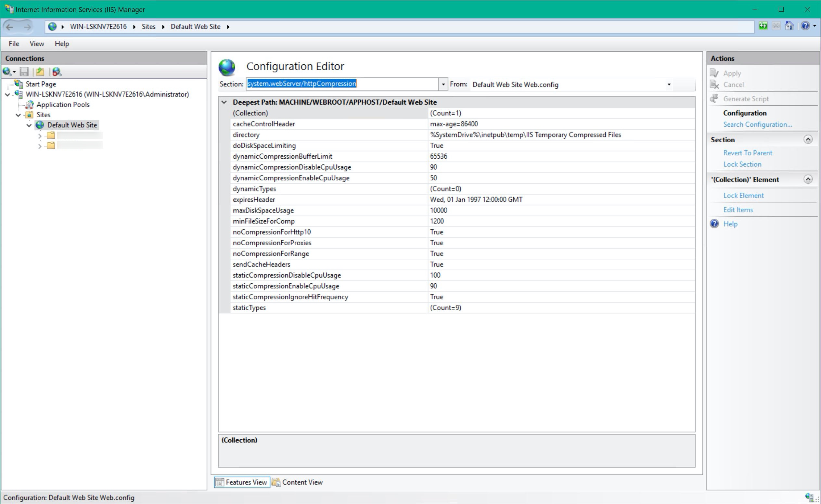The image size is (821, 504).
Task: Click the Up folder icon in Connections toolbar
Action: pos(40,71)
